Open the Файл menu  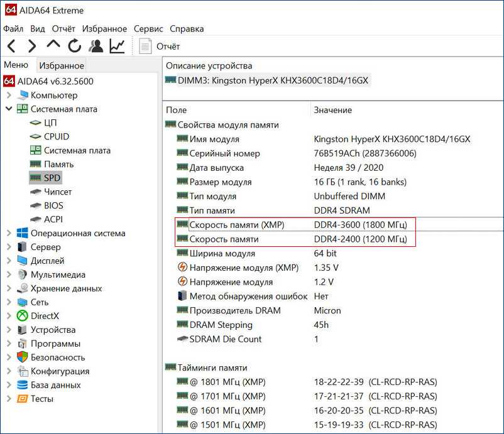13,29
